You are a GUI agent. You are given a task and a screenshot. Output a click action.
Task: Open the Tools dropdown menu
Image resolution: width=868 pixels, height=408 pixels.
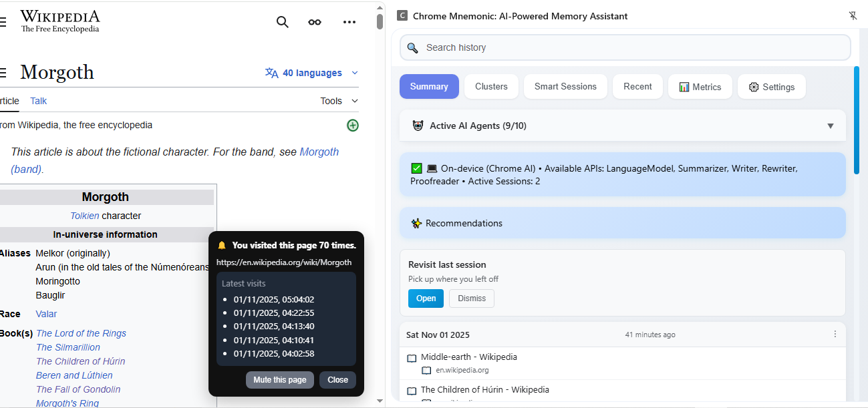tap(339, 101)
